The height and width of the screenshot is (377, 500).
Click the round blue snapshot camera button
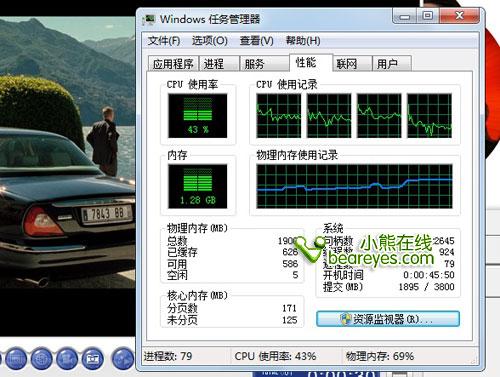pos(93,359)
